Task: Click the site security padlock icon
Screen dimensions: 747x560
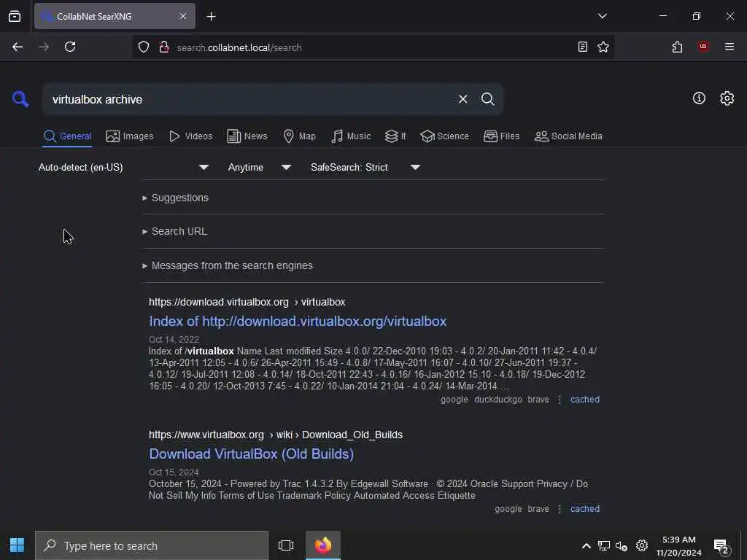Action: click(x=164, y=47)
